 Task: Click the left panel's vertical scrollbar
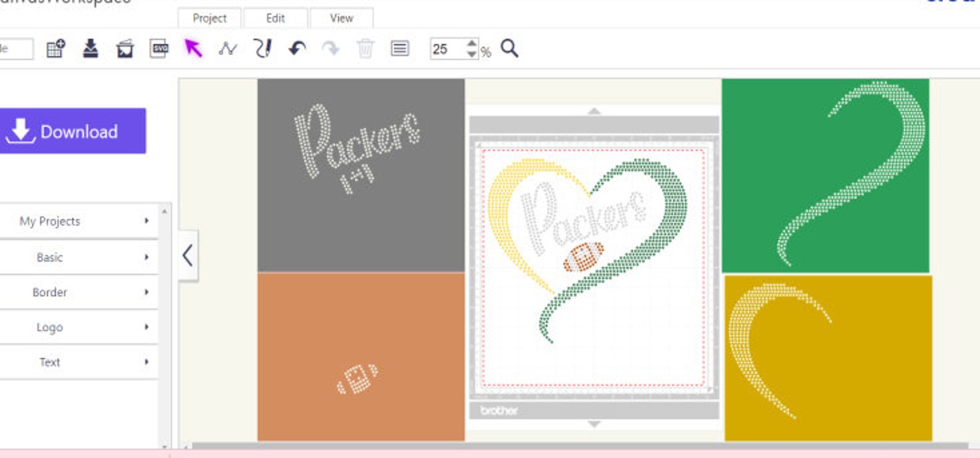coord(164,327)
